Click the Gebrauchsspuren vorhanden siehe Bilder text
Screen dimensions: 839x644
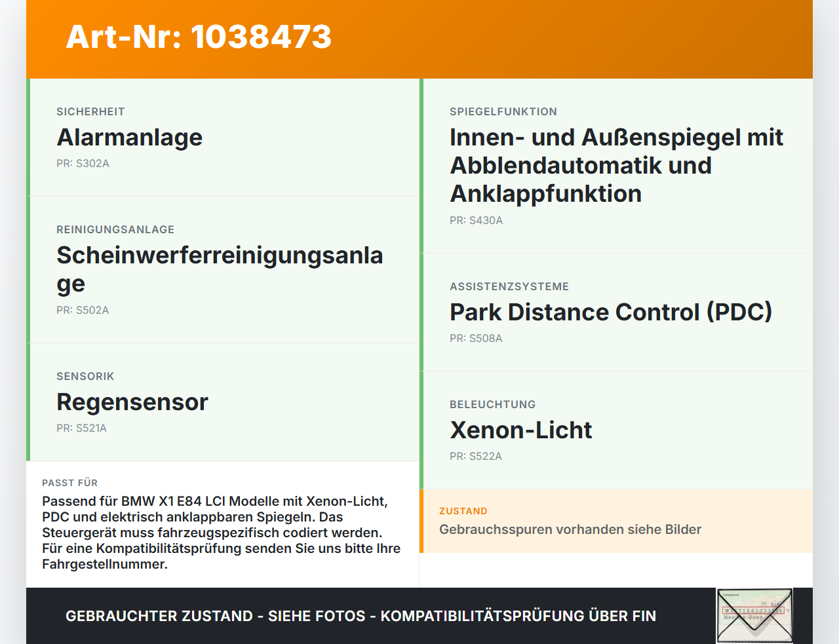click(570, 529)
